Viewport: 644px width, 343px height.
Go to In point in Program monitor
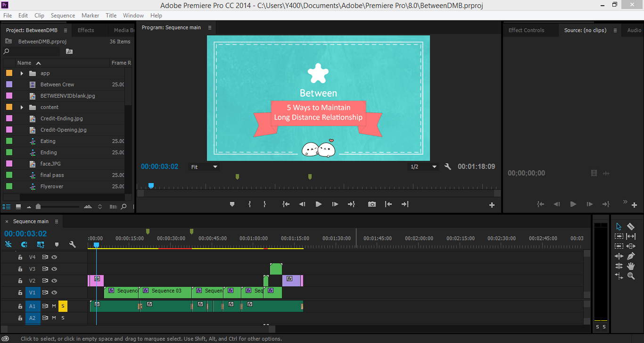(x=286, y=204)
